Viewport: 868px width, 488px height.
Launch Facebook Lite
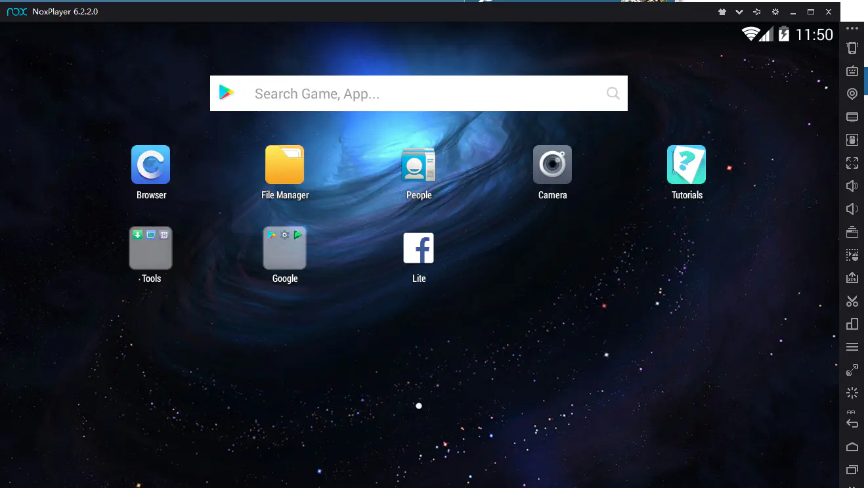click(x=418, y=248)
